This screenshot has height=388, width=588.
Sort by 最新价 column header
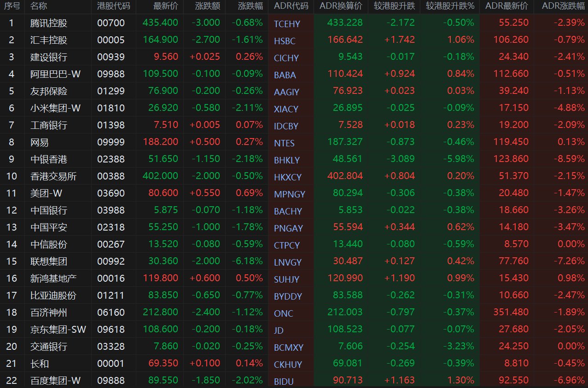point(166,6)
